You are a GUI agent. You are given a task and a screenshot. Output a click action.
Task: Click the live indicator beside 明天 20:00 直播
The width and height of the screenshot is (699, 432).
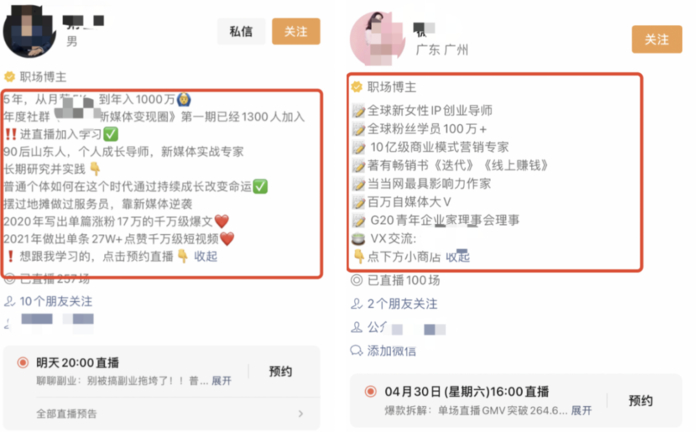(23, 362)
